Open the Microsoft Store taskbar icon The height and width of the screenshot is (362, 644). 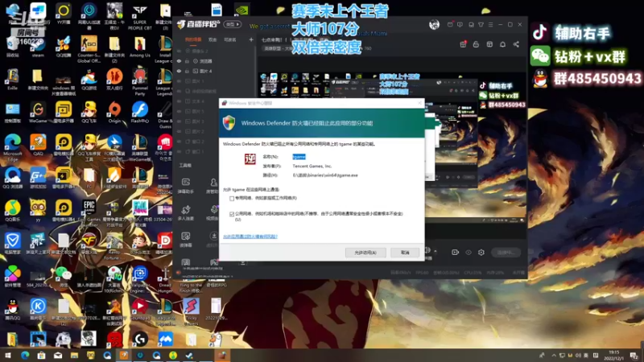[x=41, y=356]
